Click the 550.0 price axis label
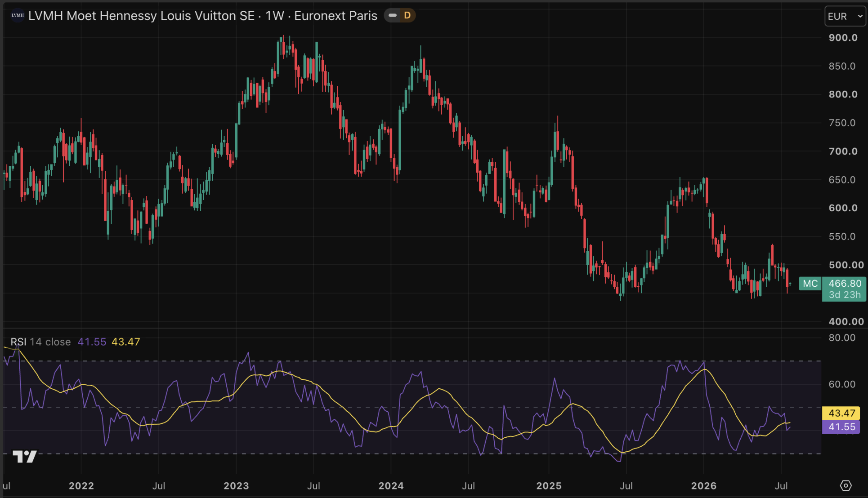 [x=842, y=236]
